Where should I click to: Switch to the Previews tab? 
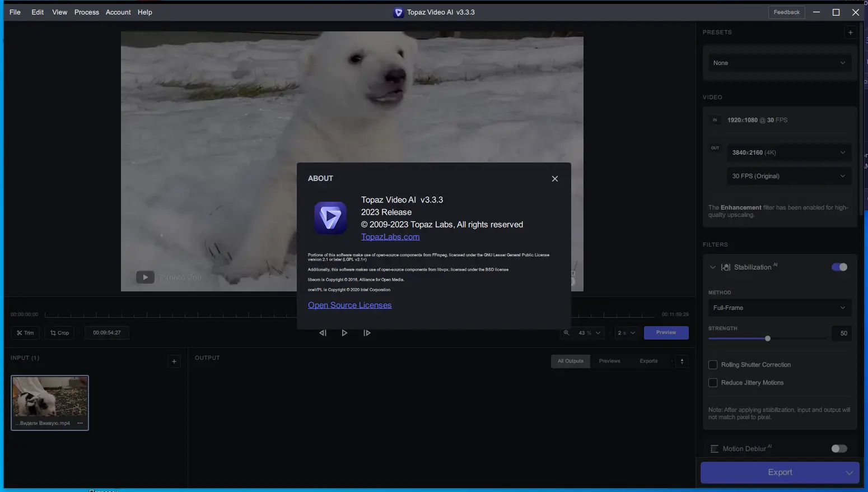tap(609, 361)
